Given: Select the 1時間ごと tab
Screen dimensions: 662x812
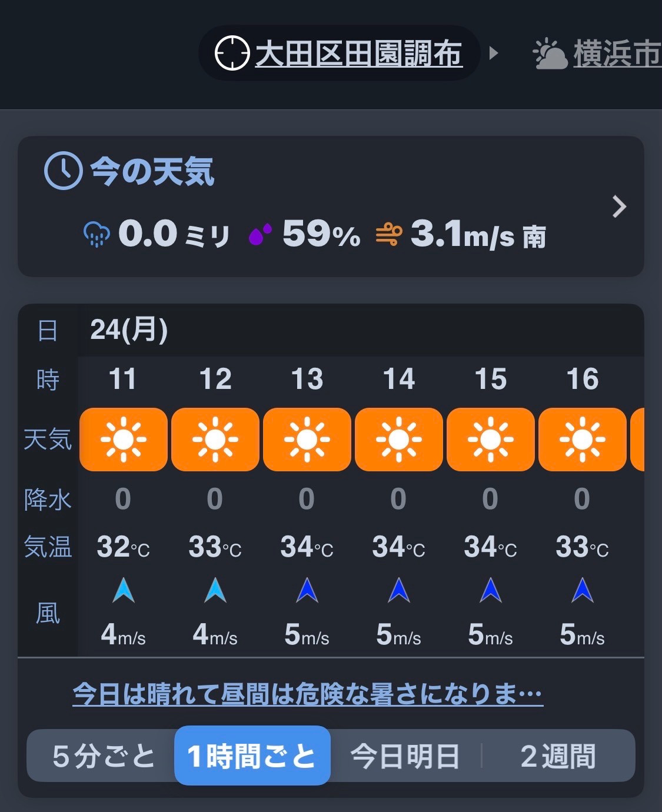Looking at the screenshot, I should (x=252, y=756).
